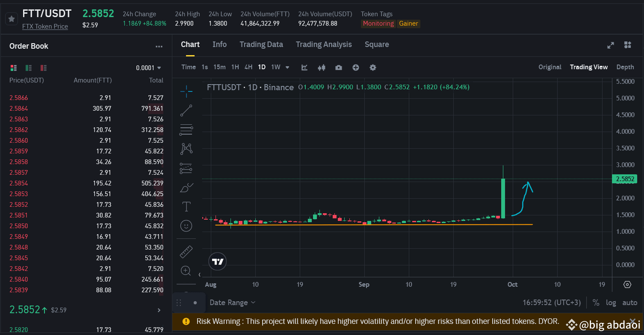Open the emoji sticker tool
This screenshot has width=644, height=335.
click(186, 226)
